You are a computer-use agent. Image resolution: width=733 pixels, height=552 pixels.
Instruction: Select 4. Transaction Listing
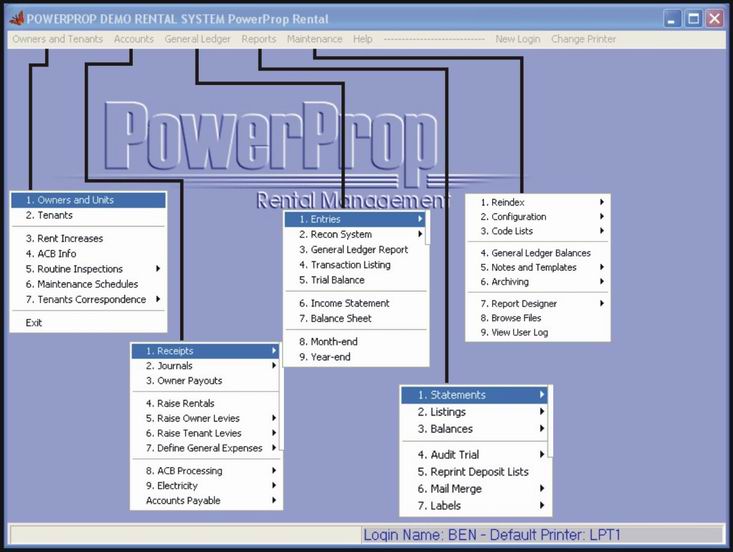355,265
